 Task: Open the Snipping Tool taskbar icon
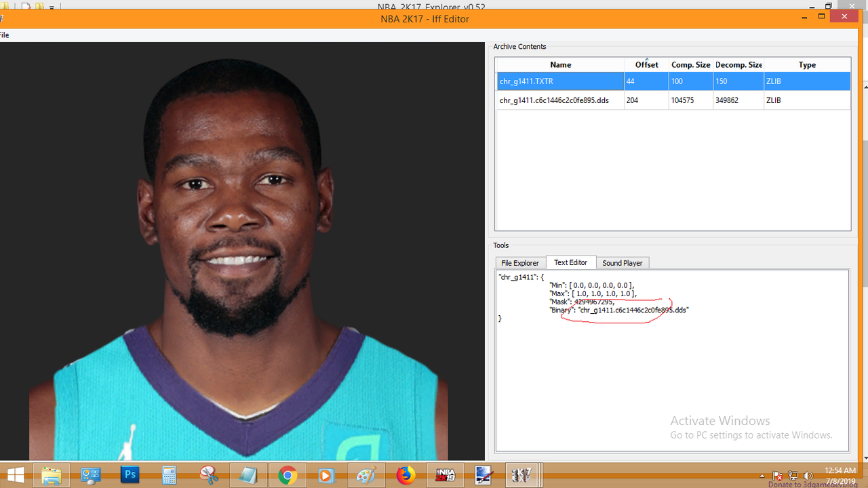tap(209, 475)
